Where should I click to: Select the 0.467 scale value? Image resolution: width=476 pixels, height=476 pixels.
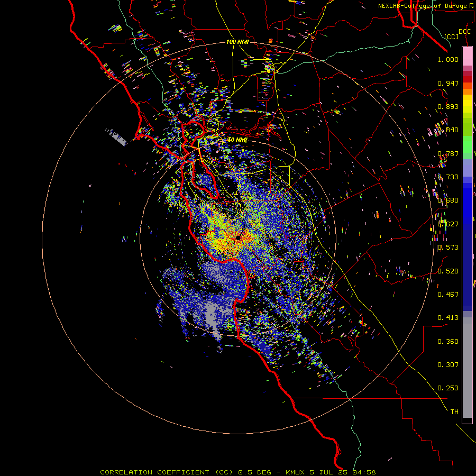pyautogui.click(x=448, y=294)
